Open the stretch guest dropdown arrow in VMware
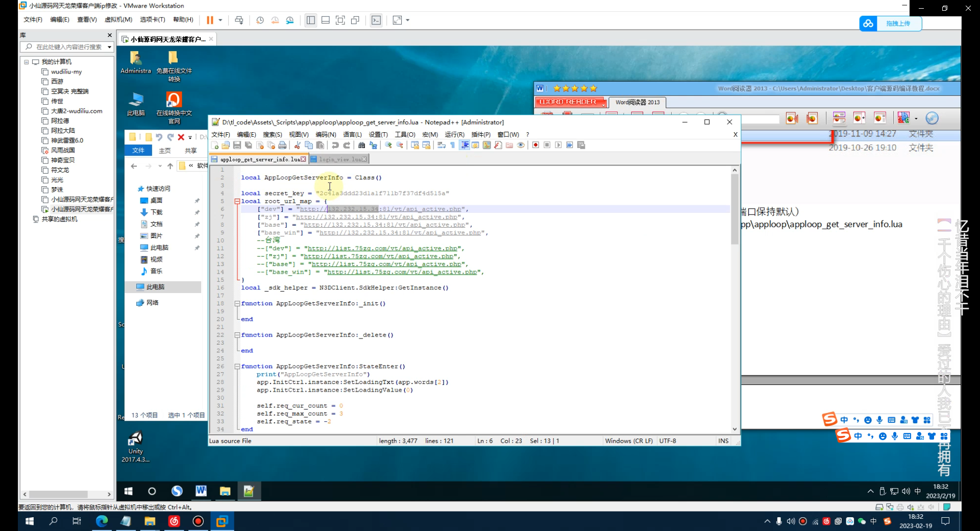This screenshot has width=980, height=531. (408, 20)
